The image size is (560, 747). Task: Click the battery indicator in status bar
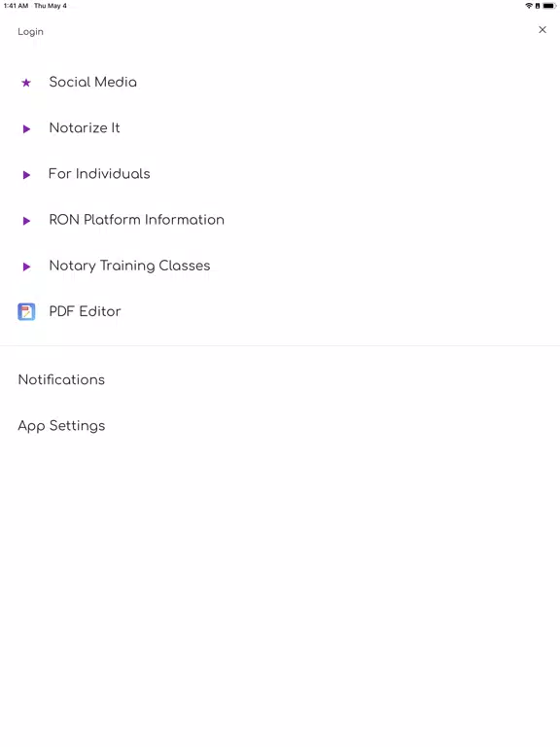click(x=549, y=6)
